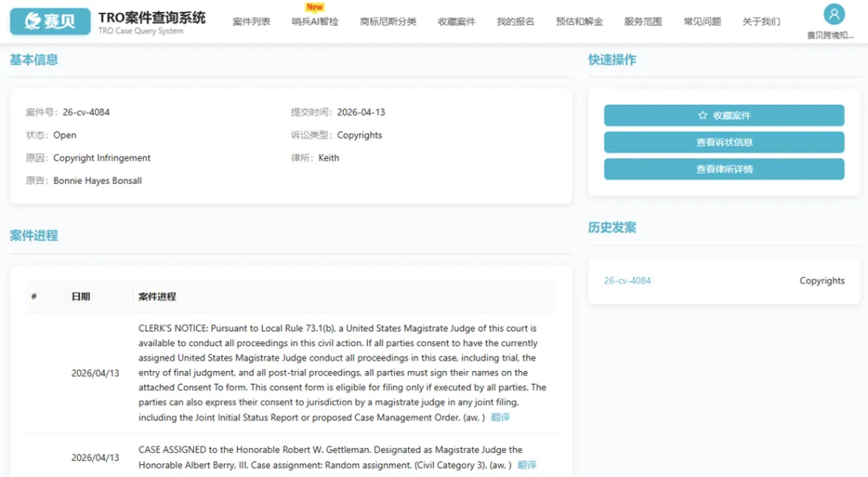Click the CLERK'S NOTICE row date 2026/04/13
Viewport: 868px width, 477px height.
pos(95,373)
